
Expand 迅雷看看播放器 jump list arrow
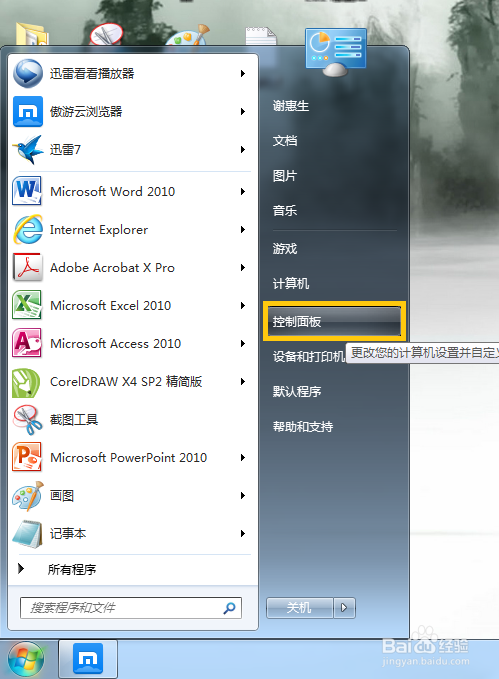pos(243,74)
